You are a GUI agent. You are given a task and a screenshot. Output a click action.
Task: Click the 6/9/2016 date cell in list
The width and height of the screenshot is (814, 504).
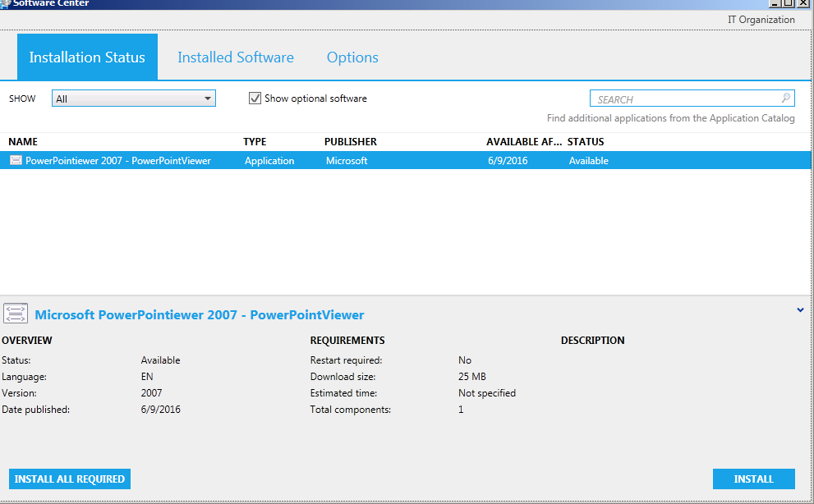point(508,161)
